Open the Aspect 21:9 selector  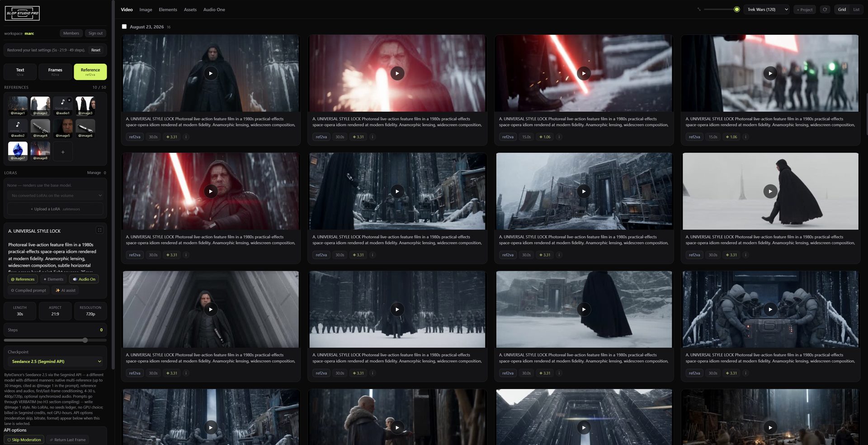click(x=55, y=311)
